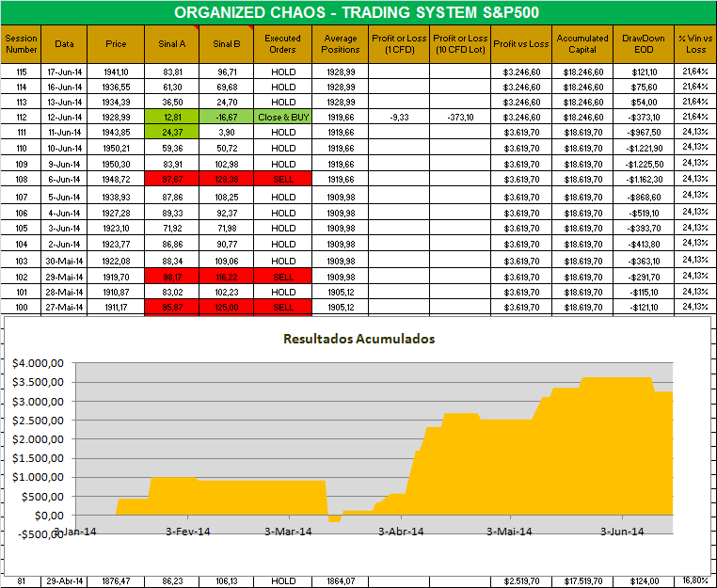
Task: Click red Sinal A cell '97,67'
Action: click(x=171, y=180)
